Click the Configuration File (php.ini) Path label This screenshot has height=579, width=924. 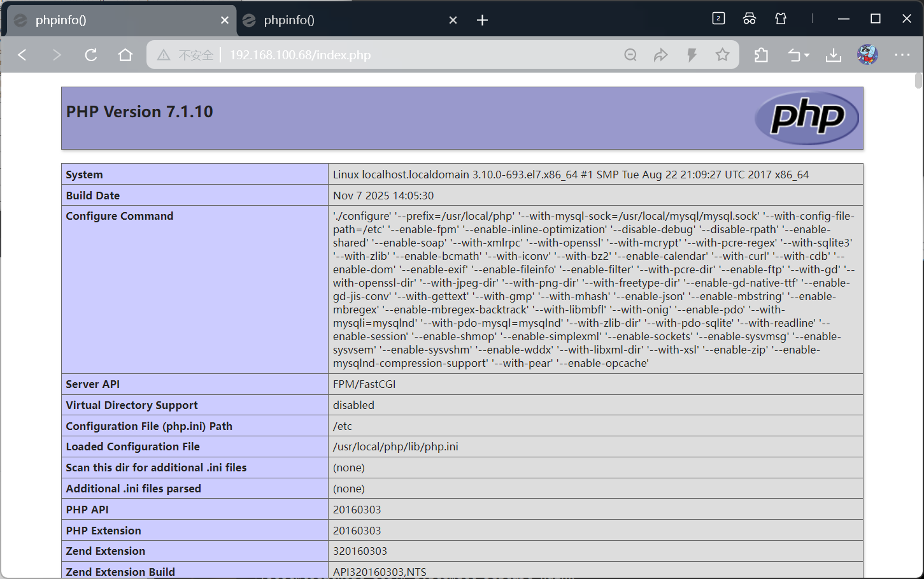[x=149, y=426]
